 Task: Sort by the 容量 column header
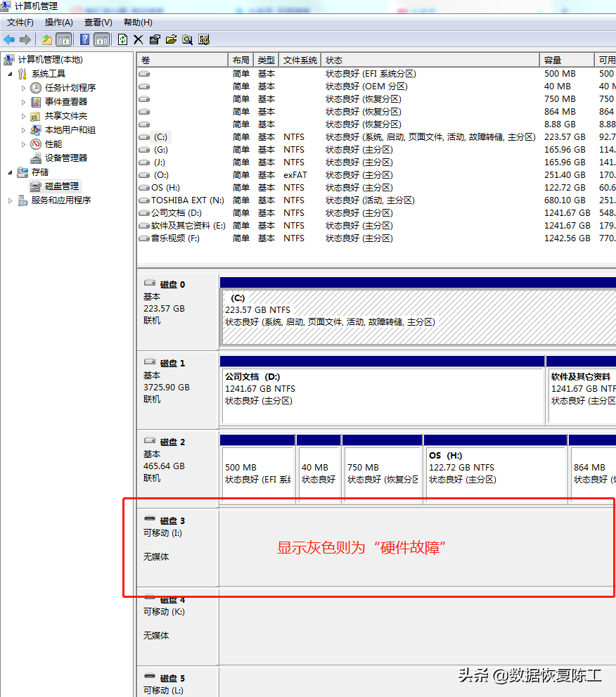pos(567,60)
